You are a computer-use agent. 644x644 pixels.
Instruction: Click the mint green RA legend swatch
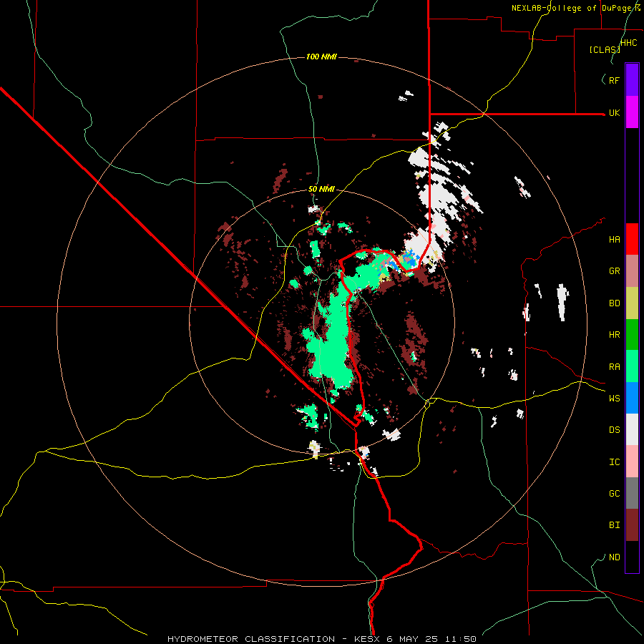tap(632, 366)
